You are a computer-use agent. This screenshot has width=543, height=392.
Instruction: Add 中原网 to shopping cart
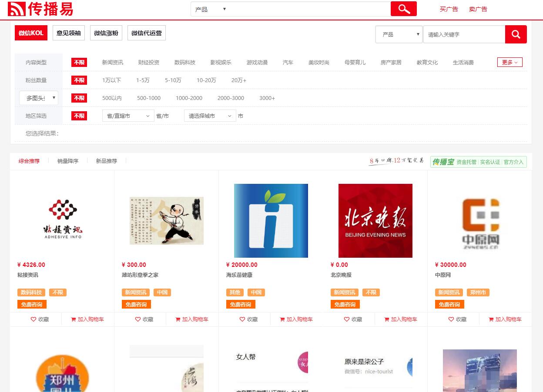tap(505, 319)
